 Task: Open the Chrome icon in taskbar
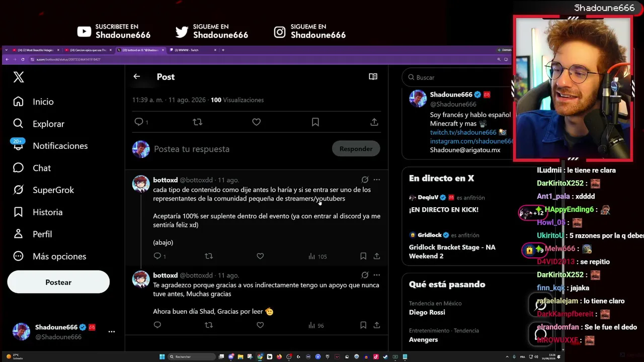[x=260, y=357]
